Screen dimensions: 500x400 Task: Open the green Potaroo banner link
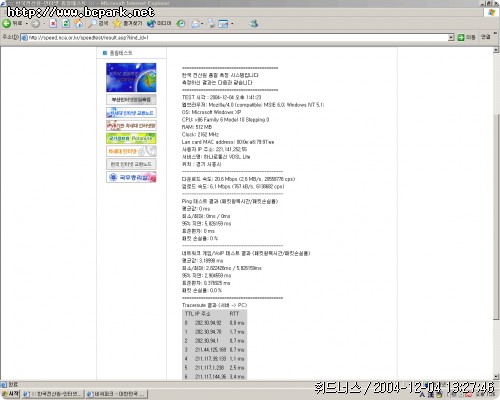(131, 138)
